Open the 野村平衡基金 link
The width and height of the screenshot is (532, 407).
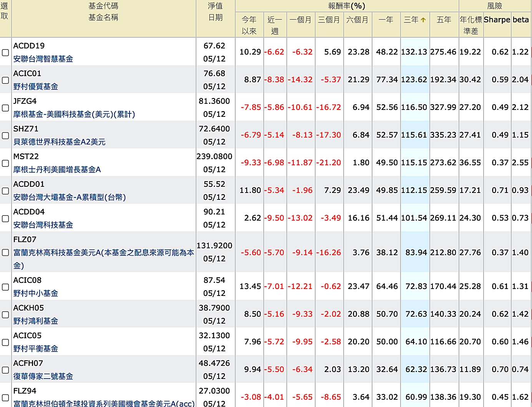[x=36, y=349]
